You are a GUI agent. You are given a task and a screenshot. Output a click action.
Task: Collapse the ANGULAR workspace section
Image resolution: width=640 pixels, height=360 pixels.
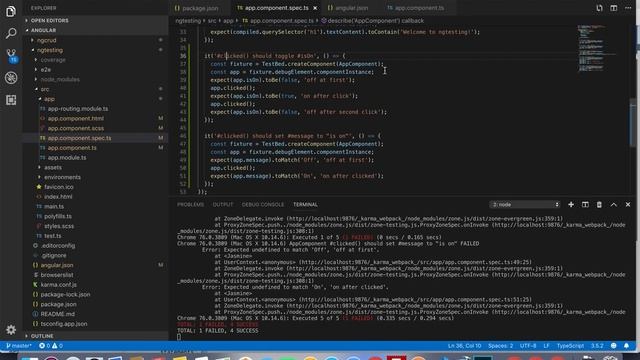(x=96, y=30)
